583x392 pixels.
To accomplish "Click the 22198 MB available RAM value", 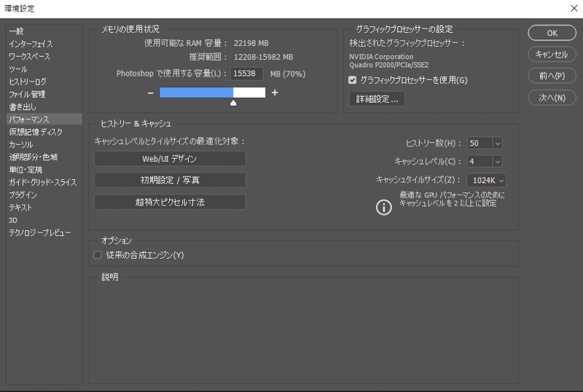I will pos(251,43).
